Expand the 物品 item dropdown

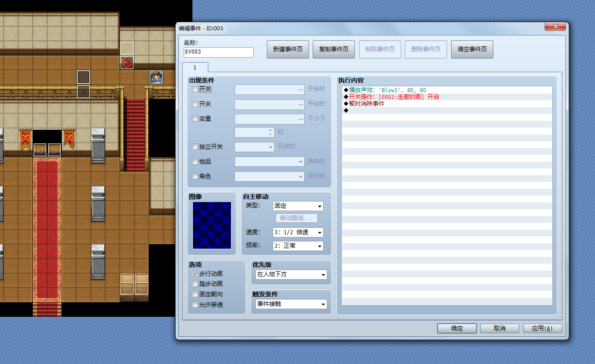[x=269, y=162]
